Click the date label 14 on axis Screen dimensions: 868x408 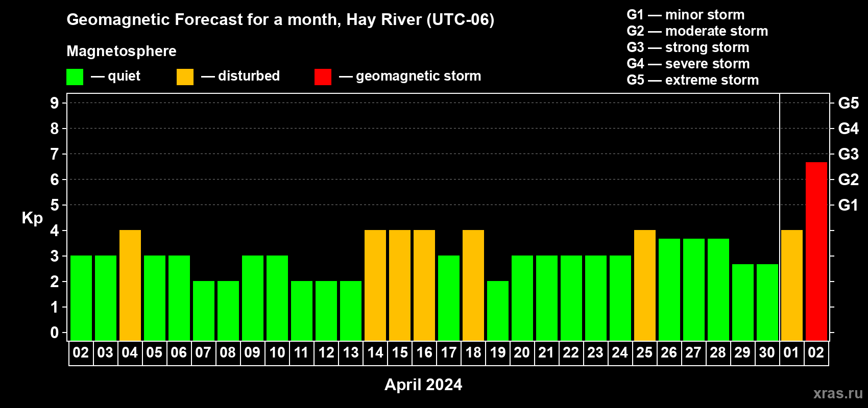[x=375, y=353]
